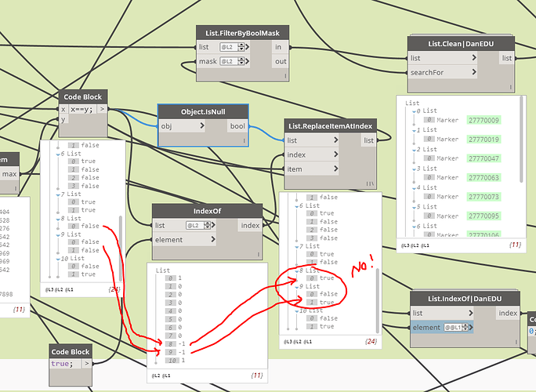Collapse '6 List' in Code Block preview
The width and height of the screenshot is (536, 392).
pyautogui.click(x=58, y=154)
